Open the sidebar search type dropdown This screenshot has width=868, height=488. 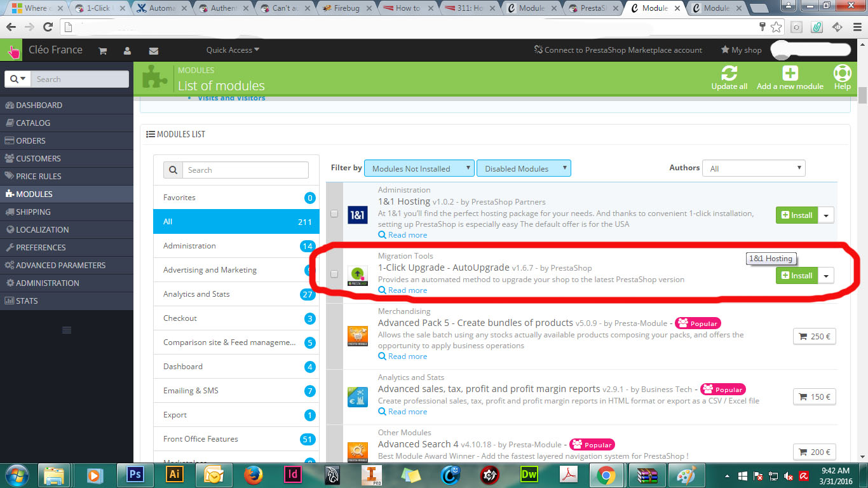[x=17, y=79]
